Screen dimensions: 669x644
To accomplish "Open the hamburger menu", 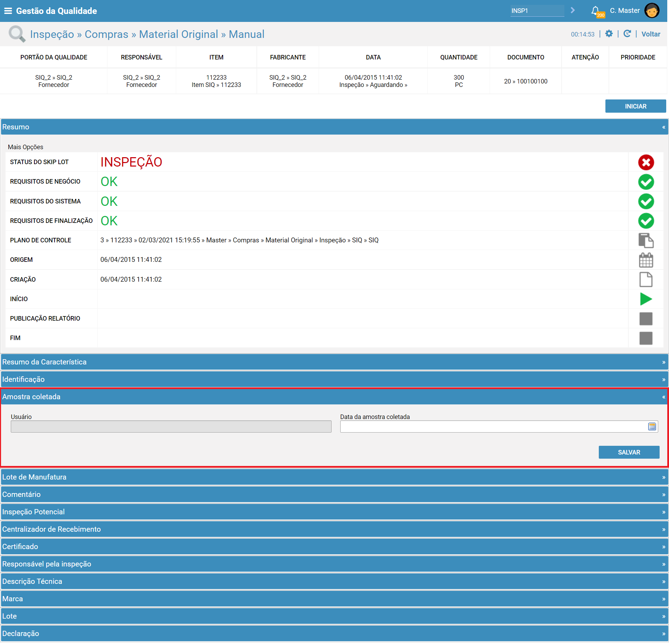I will click(x=8, y=11).
